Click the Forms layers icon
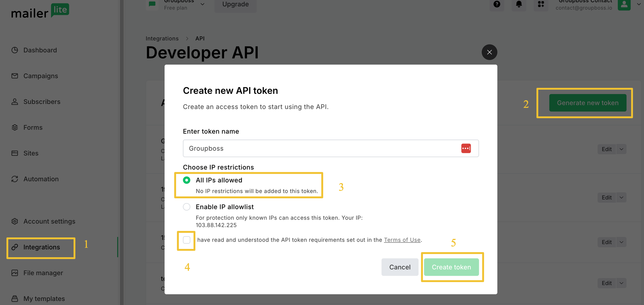Image resolution: width=644 pixels, height=305 pixels. (x=15, y=128)
